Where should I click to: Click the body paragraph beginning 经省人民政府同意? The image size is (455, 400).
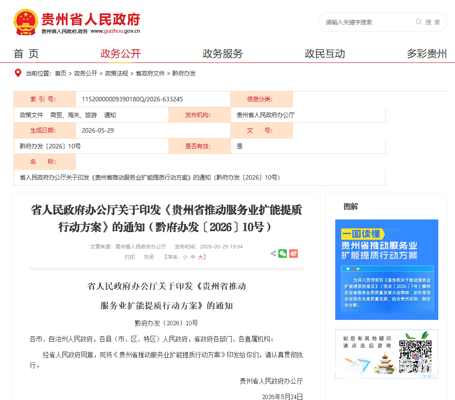166,359
